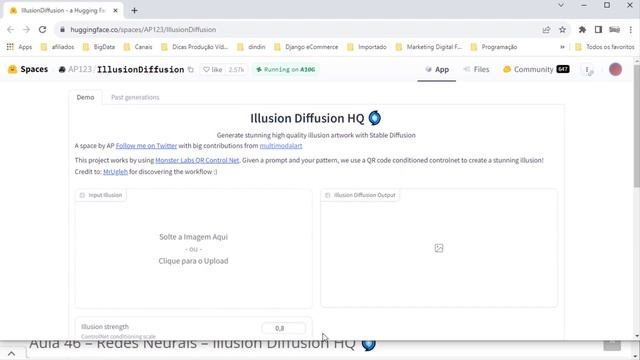The image size is (640, 360).
Task: Open Chrome three-dot menu
Action: click(x=631, y=29)
